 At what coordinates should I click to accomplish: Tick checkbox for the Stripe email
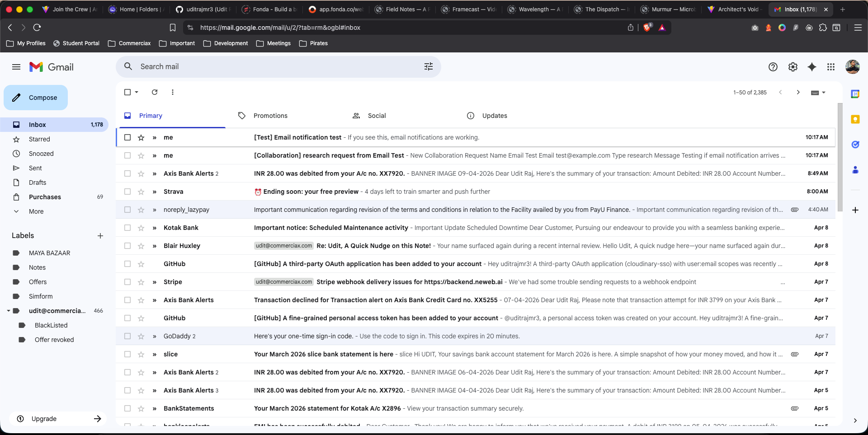click(x=127, y=282)
